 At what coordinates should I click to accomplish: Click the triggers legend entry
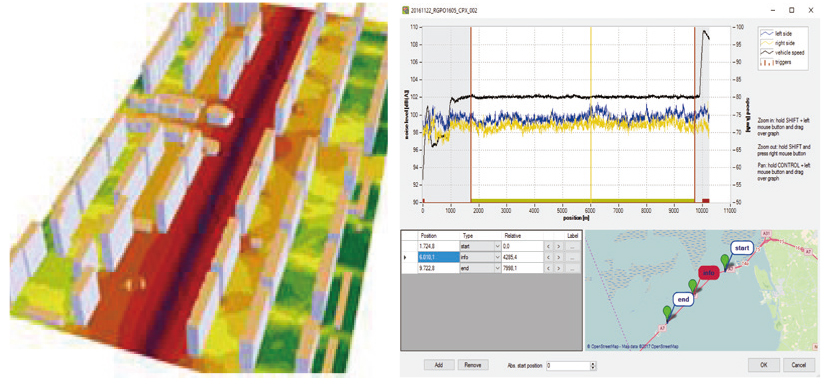click(x=777, y=63)
